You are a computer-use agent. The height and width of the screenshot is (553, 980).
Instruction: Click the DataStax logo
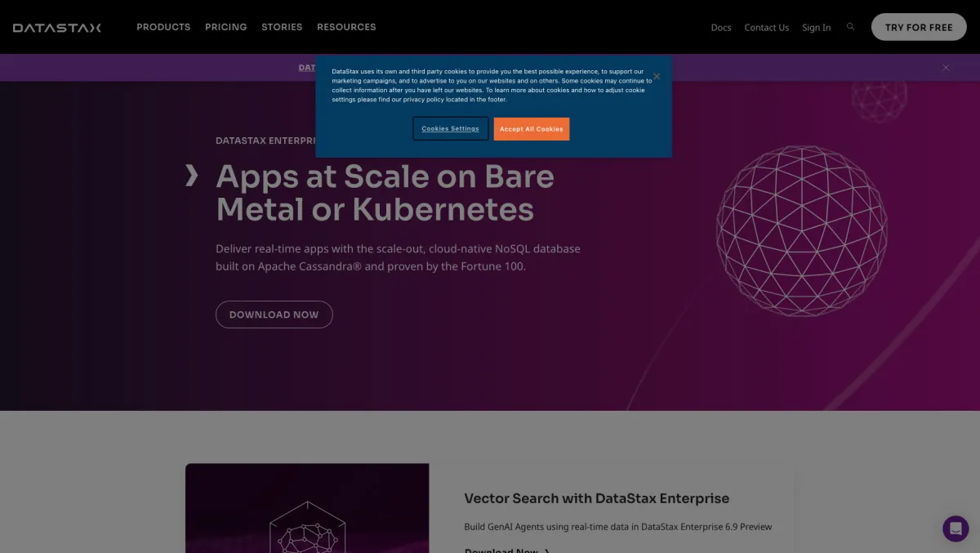[x=57, y=27]
